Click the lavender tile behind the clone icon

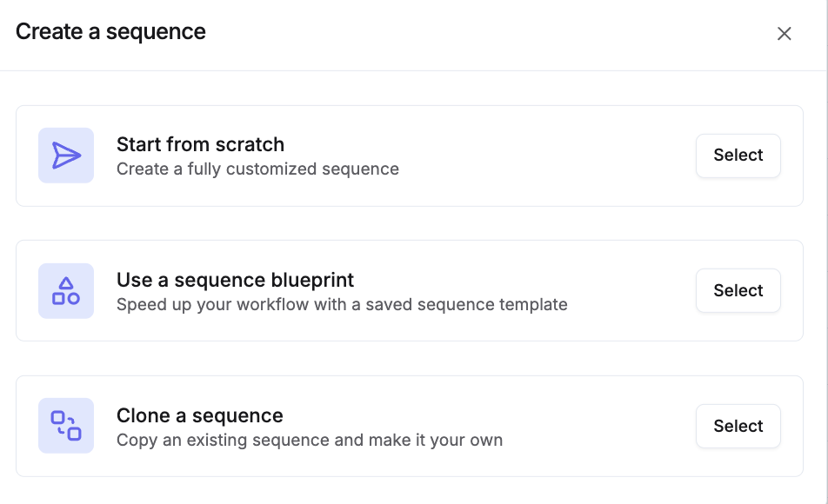click(46, 445)
